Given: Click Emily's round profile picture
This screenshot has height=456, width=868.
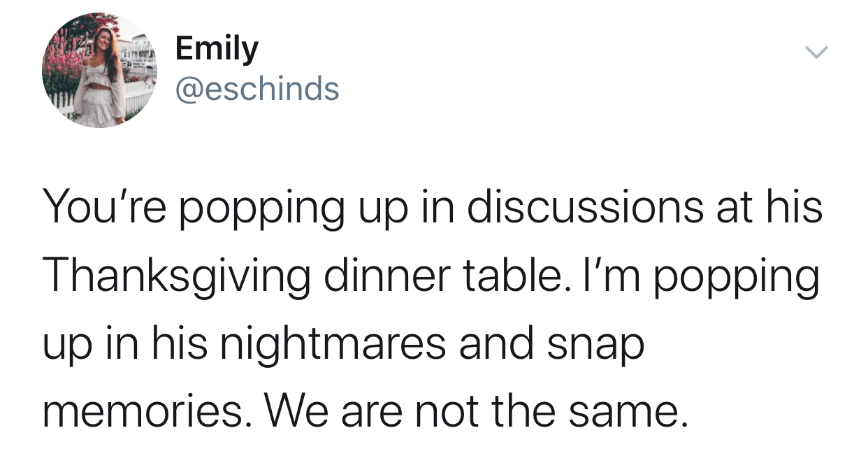Looking at the screenshot, I should point(99,70).
